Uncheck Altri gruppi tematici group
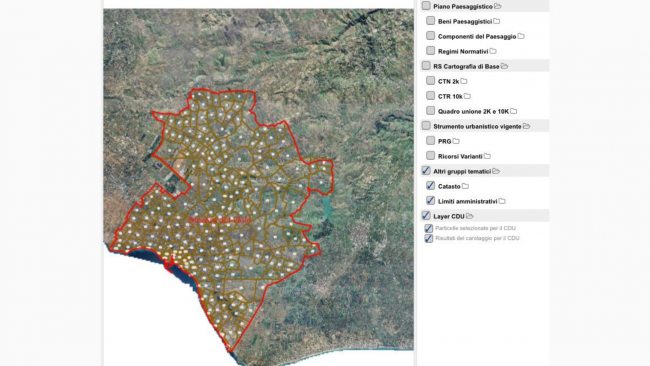 tap(426, 170)
